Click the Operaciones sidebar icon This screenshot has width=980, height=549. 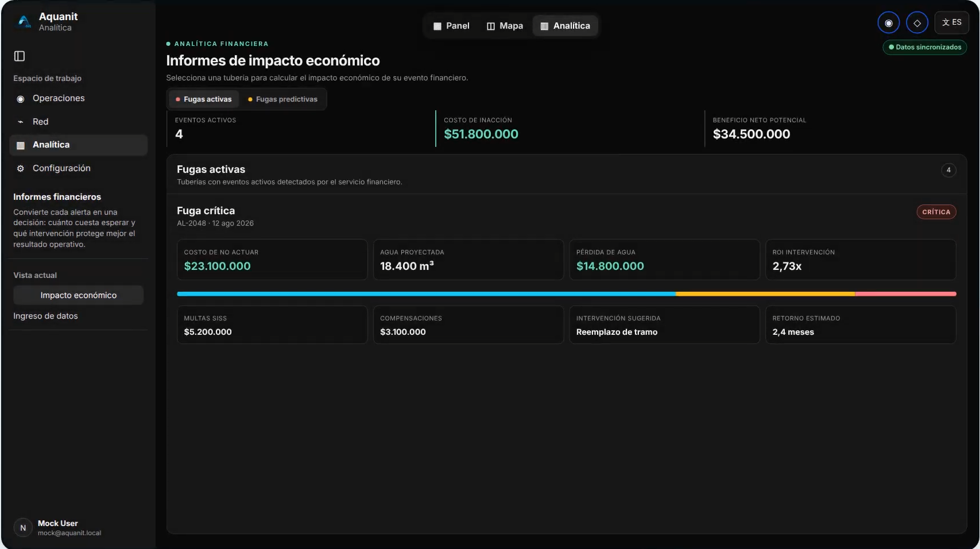[x=21, y=99]
